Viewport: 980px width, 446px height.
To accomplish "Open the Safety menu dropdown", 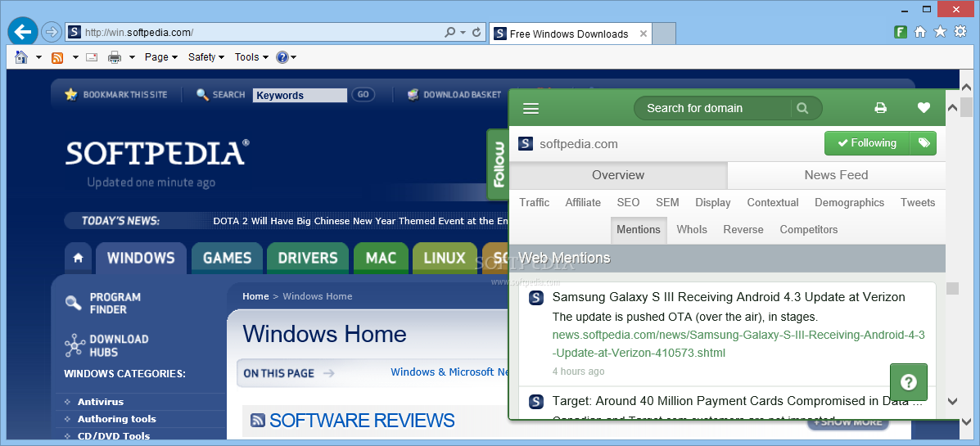I will (x=206, y=57).
